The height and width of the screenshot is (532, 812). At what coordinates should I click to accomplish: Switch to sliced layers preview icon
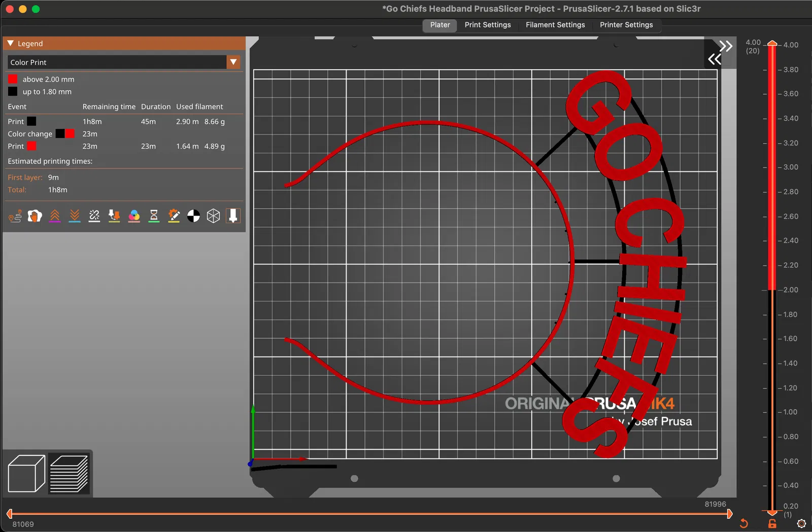(x=69, y=474)
